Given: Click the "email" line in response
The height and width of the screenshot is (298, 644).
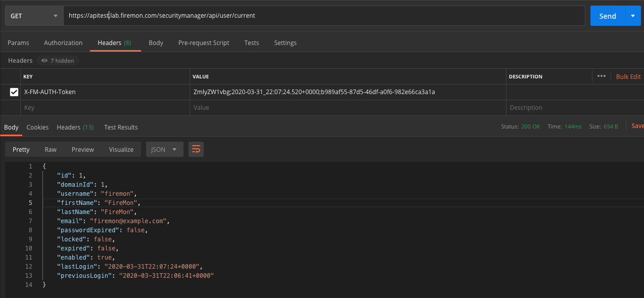Looking at the screenshot, I should pyautogui.click(x=113, y=221).
